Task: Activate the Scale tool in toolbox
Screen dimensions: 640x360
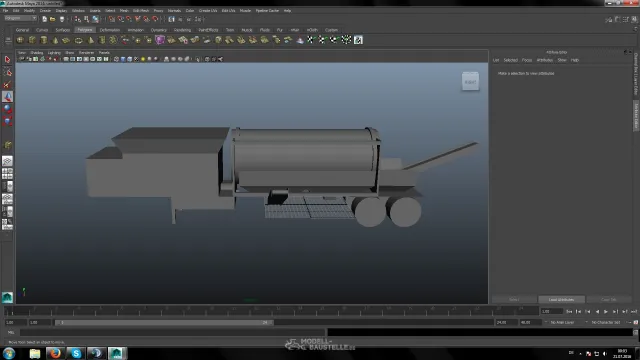Action: (x=7, y=121)
